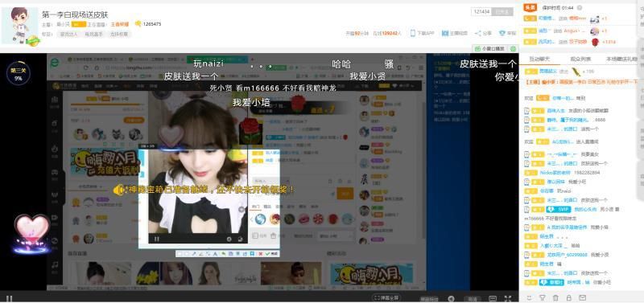
Task: Click the gray button beside room ID 121434
Action: 502,11
